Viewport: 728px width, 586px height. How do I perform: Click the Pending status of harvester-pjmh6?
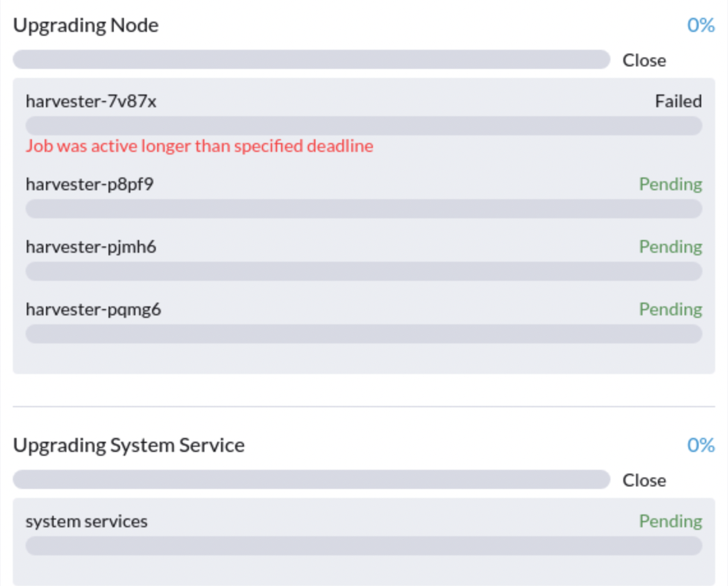tap(671, 246)
